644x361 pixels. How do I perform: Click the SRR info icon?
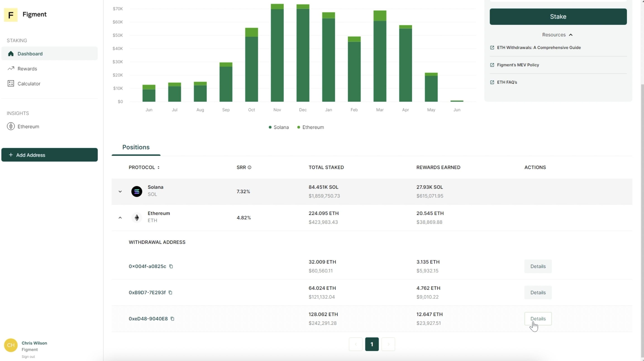point(250,167)
